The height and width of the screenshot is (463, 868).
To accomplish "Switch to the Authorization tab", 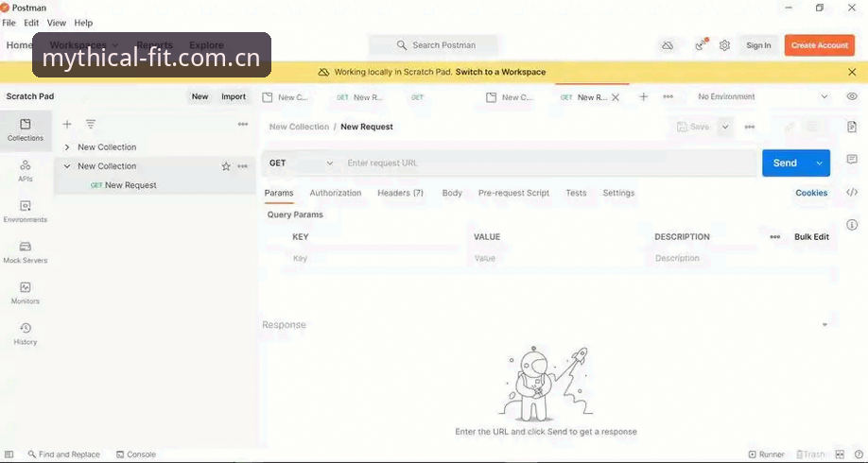I will coord(336,193).
